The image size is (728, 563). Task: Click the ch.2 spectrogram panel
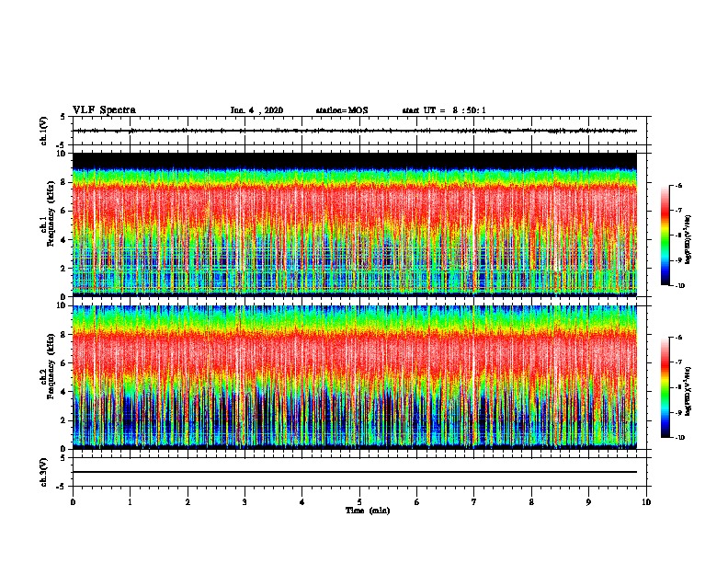355,377
